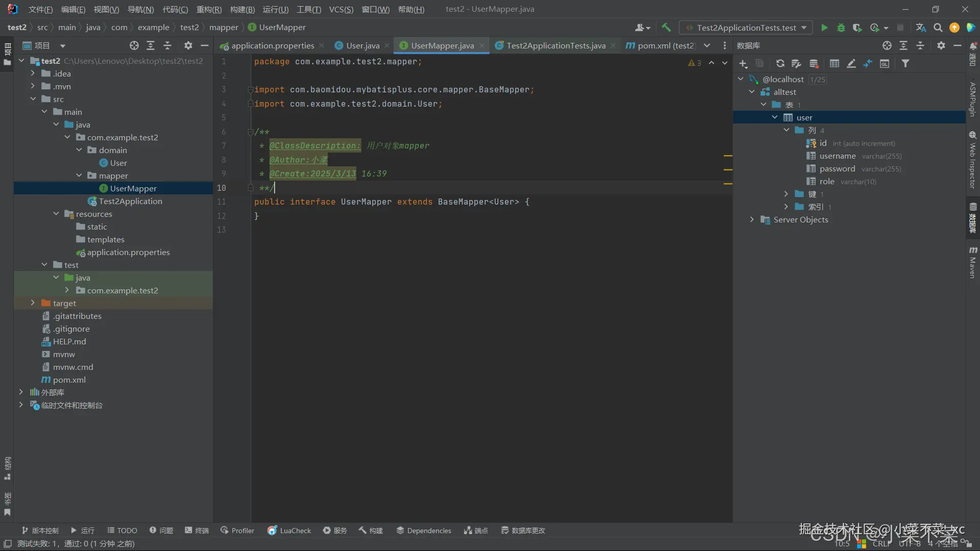Toggle the Profiler tool window
This screenshot has height=551, width=980.
(x=237, y=531)
